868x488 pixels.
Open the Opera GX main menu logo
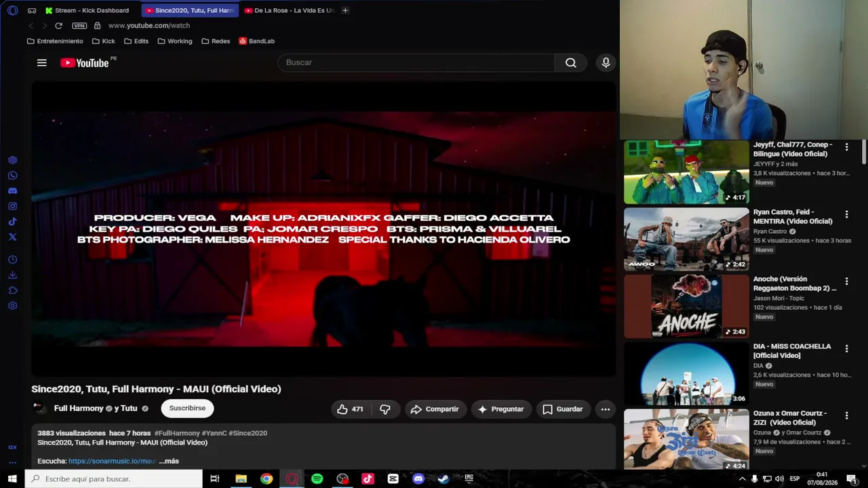[12, 10]
